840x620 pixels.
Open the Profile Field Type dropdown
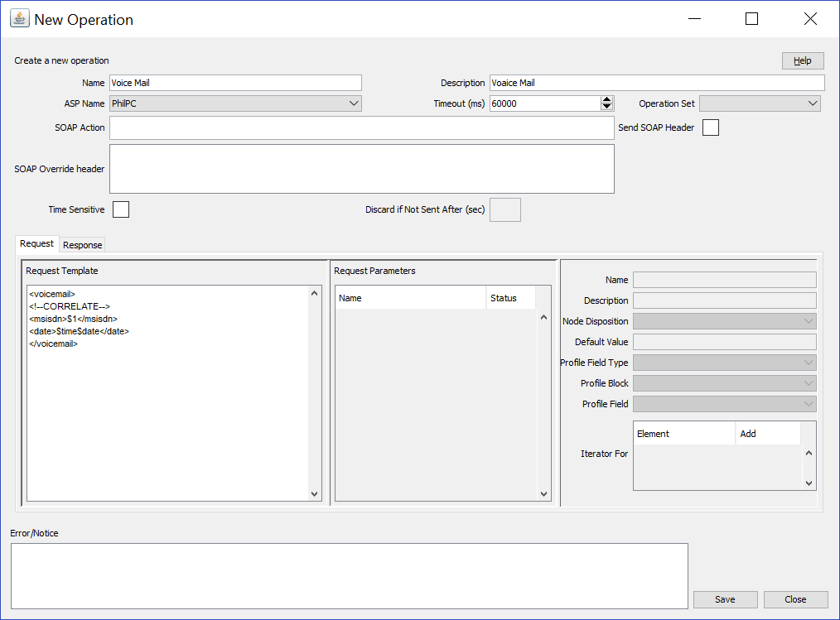[724, 363]
